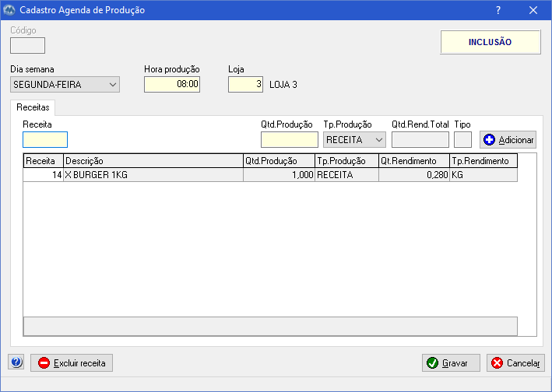
Task: Click the Hora produção field showing 08:00
Action: [172, 84]
